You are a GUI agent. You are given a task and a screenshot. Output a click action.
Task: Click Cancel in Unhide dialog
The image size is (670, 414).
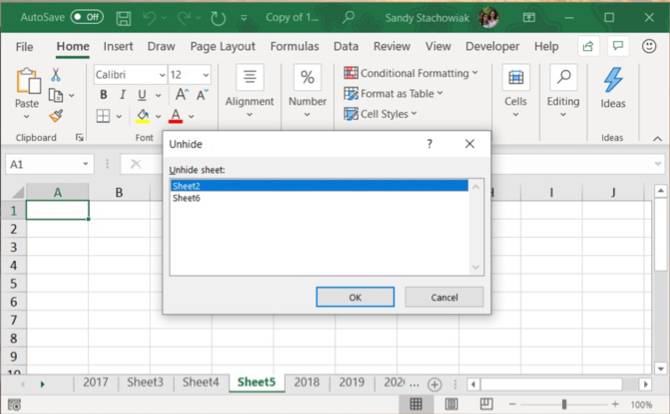coord(444,297)
